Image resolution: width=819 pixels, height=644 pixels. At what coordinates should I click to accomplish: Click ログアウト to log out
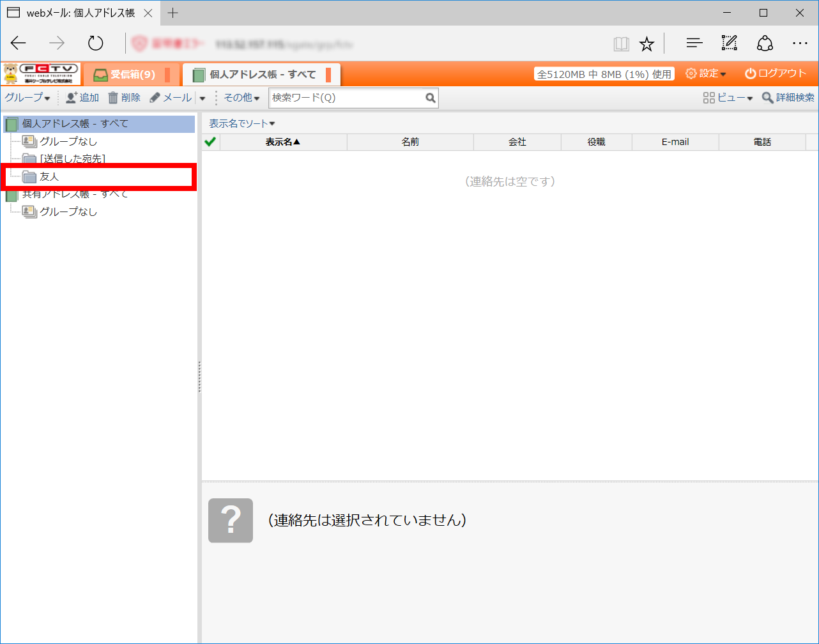[776, 73]
